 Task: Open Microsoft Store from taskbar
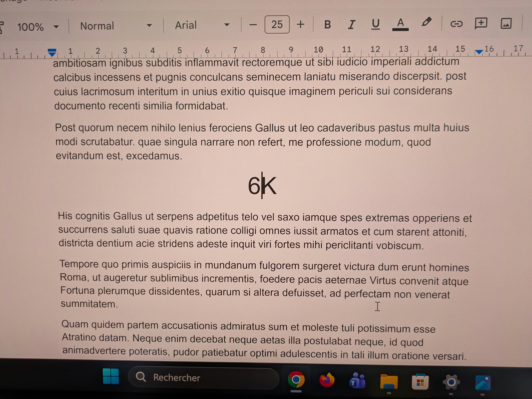420,381
